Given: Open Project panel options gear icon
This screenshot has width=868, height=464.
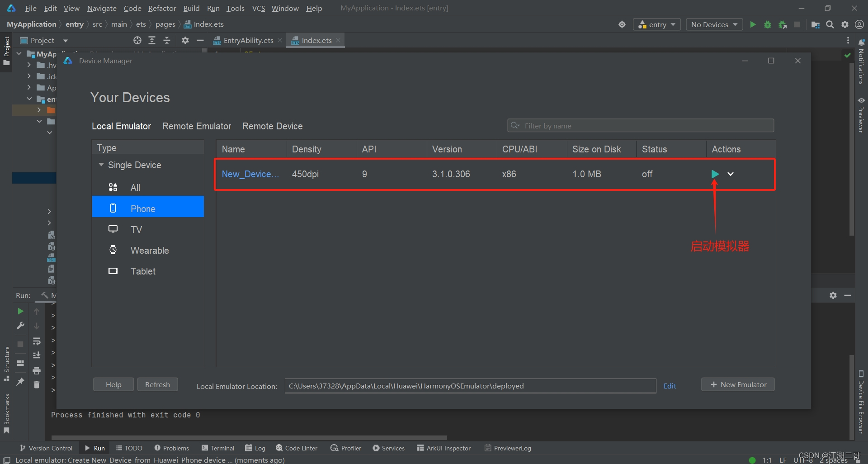Looking at the screenshot, I should (185, 40).
